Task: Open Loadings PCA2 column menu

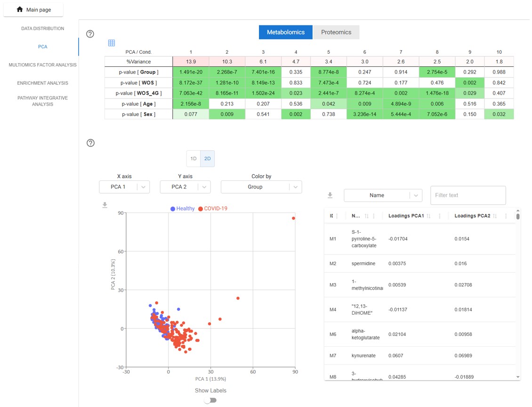Action: pos(506,216)
